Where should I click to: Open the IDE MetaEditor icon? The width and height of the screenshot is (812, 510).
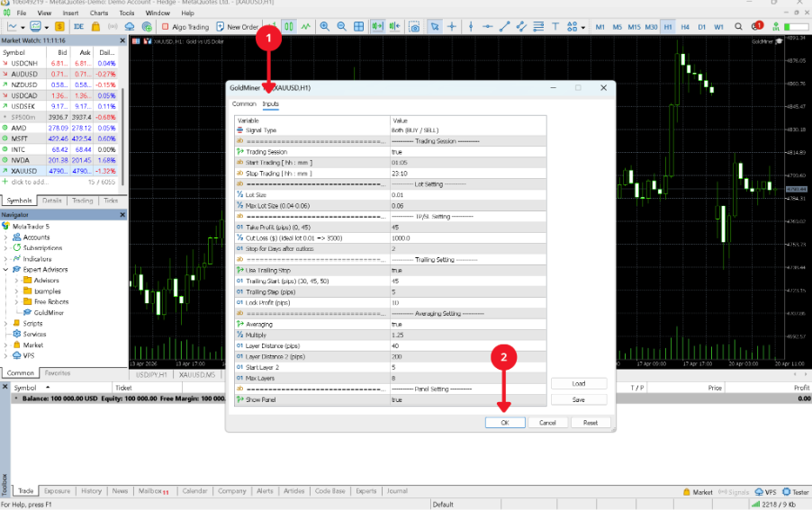click(x=78, y=27)
